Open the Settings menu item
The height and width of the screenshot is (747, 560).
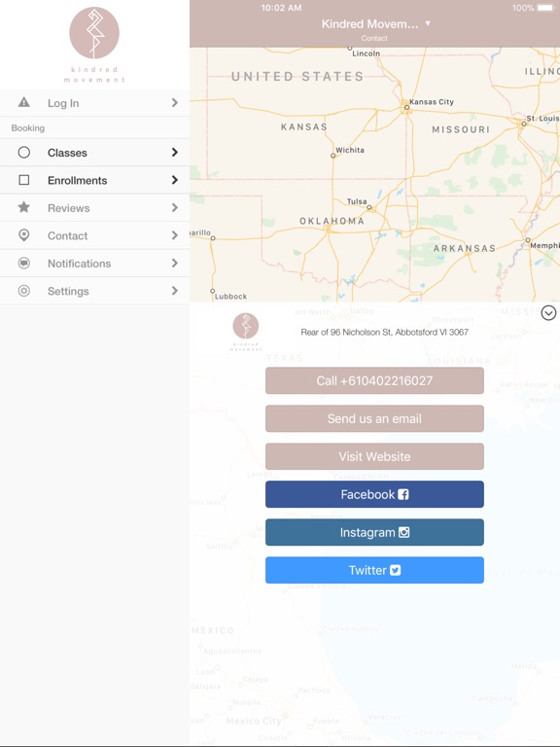pos(94,291)
